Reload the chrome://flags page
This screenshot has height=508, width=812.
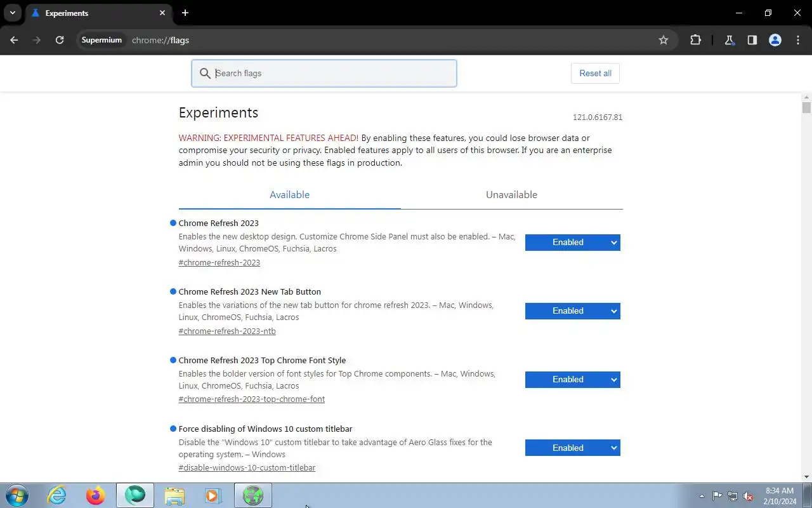(x=60, y=40)
